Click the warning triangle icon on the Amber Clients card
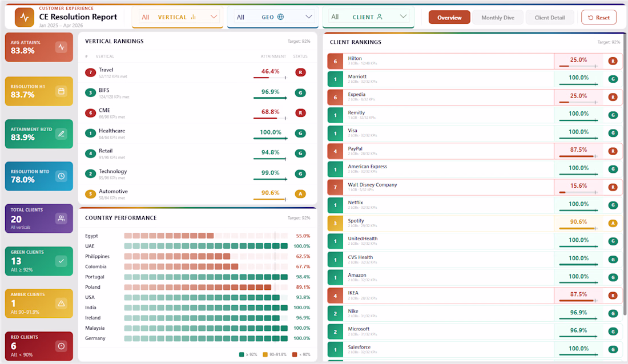Viewport: 628px width, 364px height. (x=61, y=304)
